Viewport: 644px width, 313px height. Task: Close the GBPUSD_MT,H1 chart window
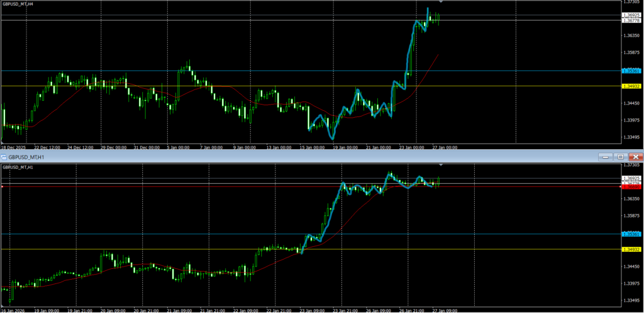[x=636, y=156]
